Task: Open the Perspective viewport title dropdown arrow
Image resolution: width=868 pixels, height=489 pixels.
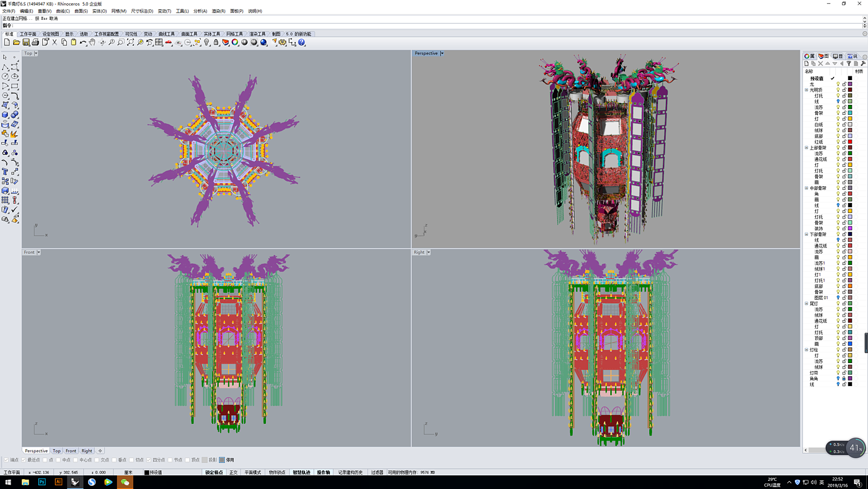Action: [442, 53]
